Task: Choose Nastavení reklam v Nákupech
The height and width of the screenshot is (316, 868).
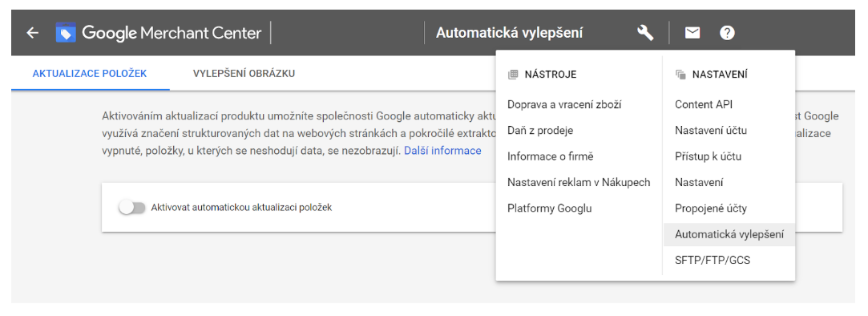Action: coord(579,182)
